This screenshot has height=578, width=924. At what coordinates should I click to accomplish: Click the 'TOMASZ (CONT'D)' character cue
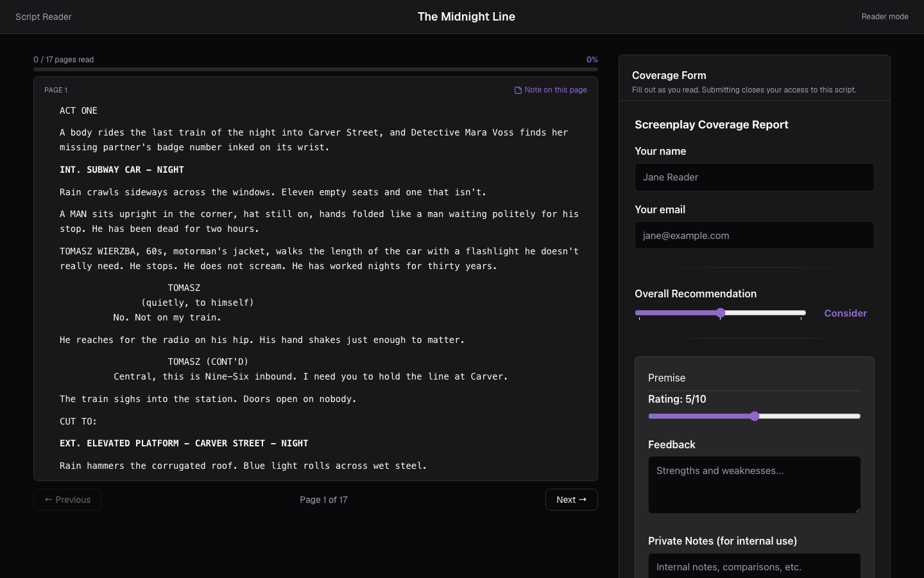(208, 362)
